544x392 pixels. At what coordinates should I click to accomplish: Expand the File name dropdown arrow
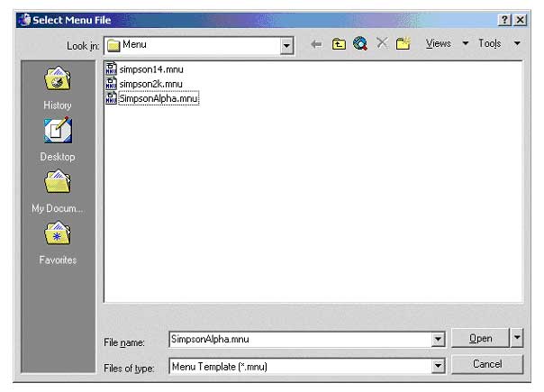pyautogui.click(x=439, y=340)
